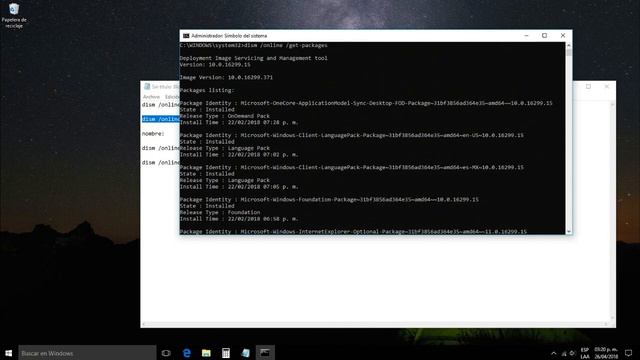Screen dimensions: 640x360
Task: Click the Notepad horizontal scrollbar at the bottom
Action: [x=375, y=324]
